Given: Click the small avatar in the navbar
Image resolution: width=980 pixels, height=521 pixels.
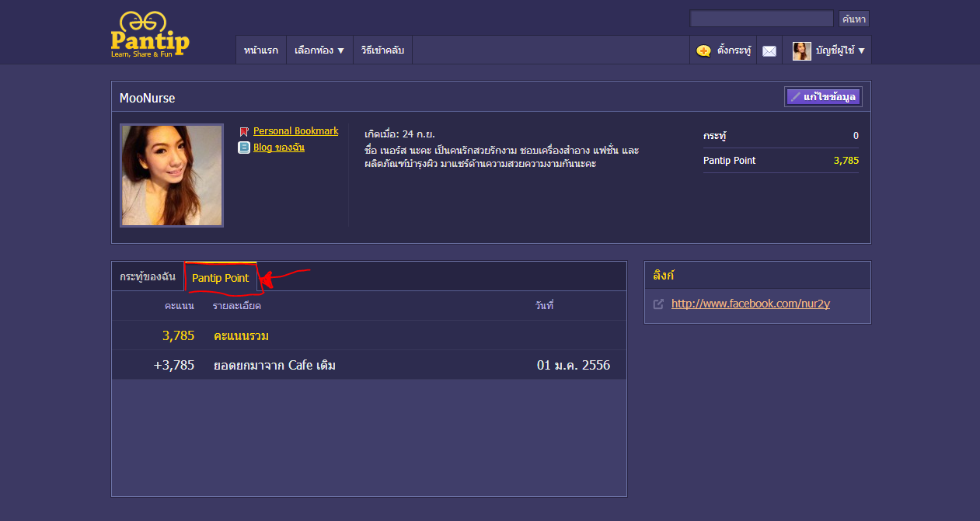Looking at the screenshot, I should 802,50.
